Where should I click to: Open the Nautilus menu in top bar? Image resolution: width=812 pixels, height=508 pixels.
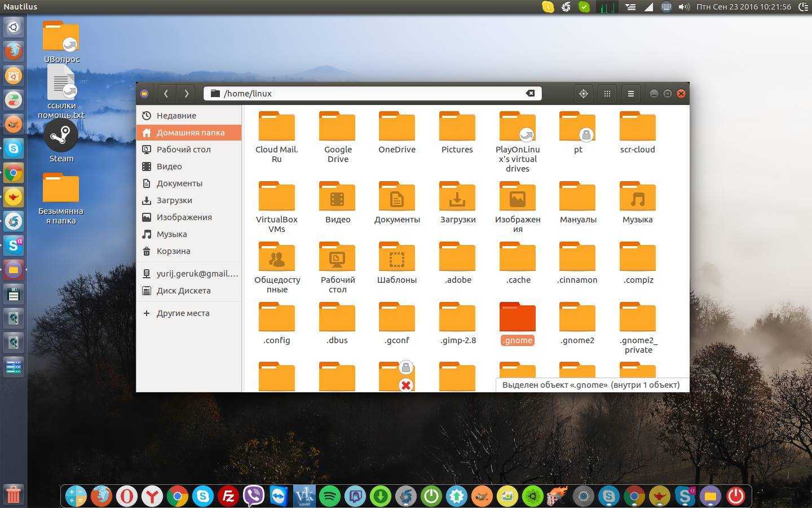pos(20,7)
